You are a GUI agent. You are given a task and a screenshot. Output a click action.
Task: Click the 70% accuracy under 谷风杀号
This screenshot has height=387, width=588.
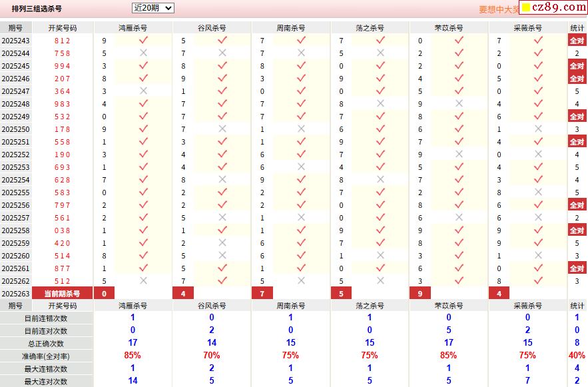tap(212, 355)
